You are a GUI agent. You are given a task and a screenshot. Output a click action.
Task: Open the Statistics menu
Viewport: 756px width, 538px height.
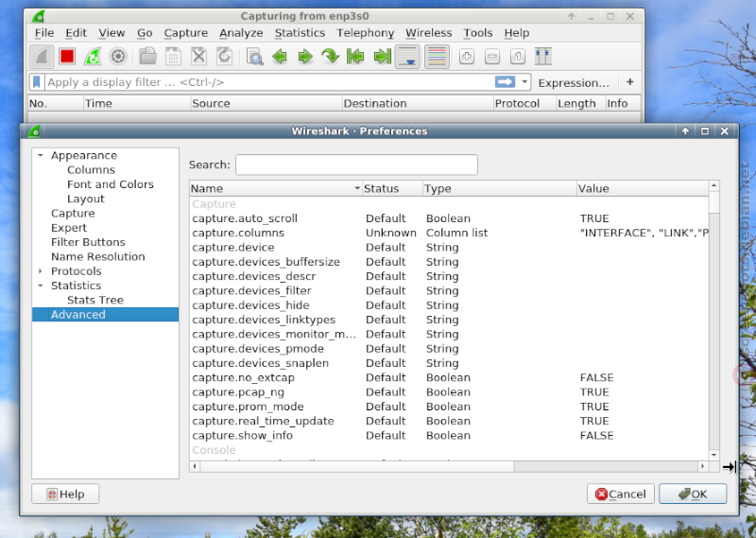click(300, 33)
